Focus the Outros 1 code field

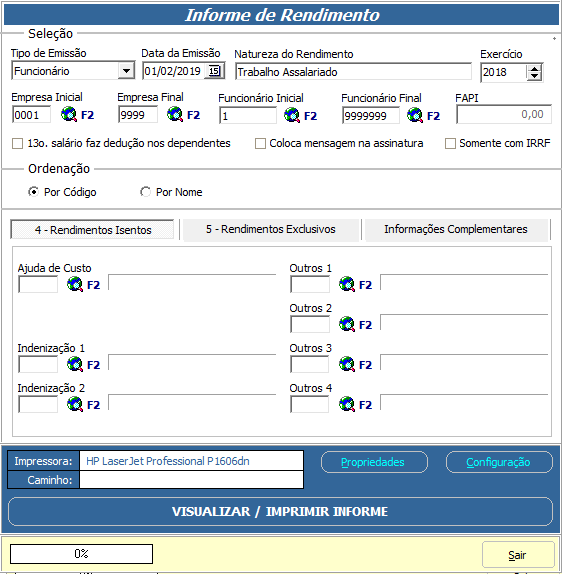[310, 284]
